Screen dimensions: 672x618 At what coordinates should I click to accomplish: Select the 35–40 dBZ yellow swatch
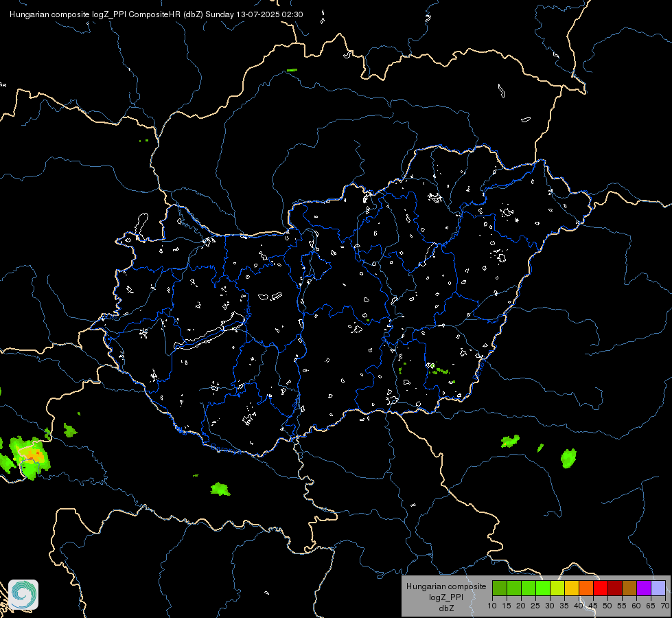[x=572, y=588]
